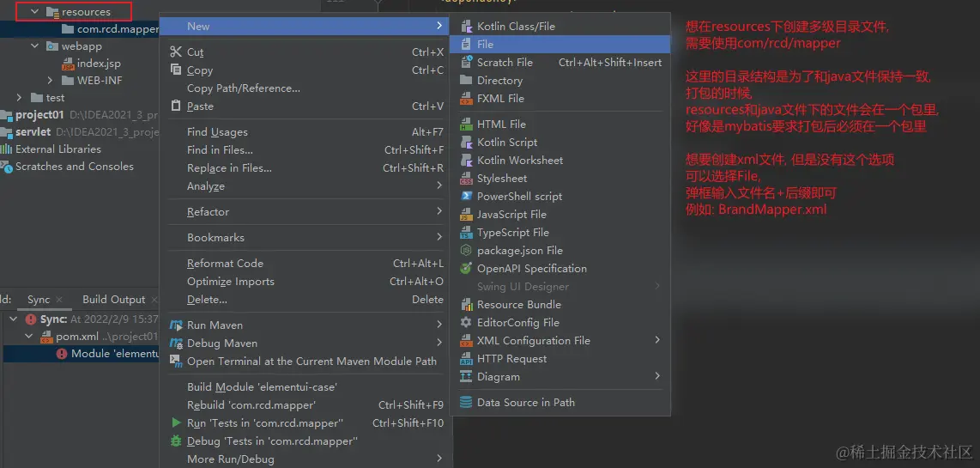Click the File icon in New submenu
The width and height of the screenshot is (980, 468).
(x=466, y=45)
